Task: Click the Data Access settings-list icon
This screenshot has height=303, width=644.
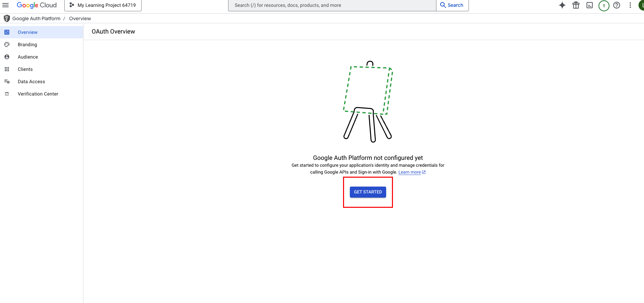Action: (7, 81)
